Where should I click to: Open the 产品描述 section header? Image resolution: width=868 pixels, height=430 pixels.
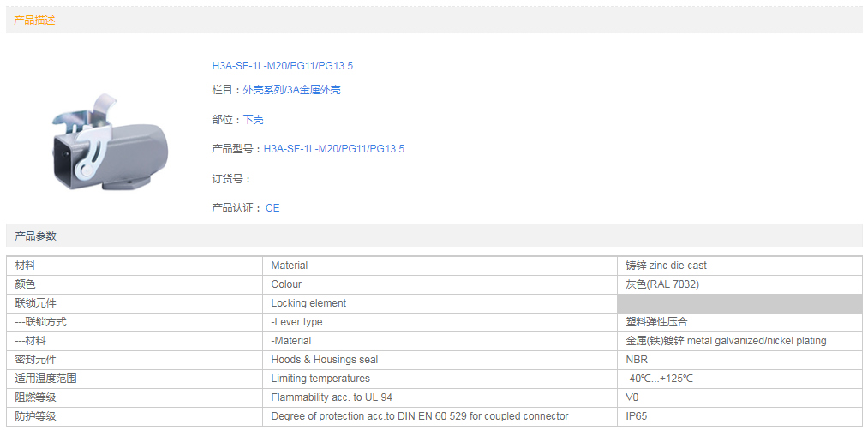[x=35, y=20]
